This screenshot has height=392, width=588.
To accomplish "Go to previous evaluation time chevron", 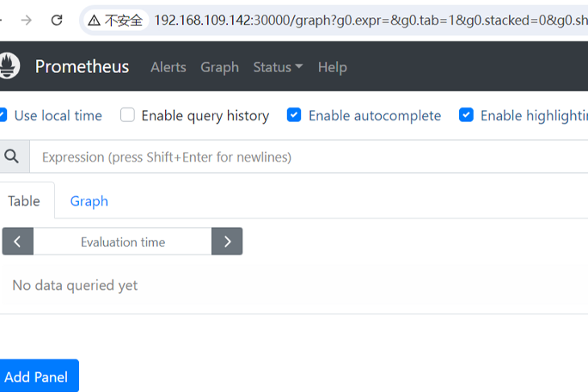I will (x=17, y=242).
